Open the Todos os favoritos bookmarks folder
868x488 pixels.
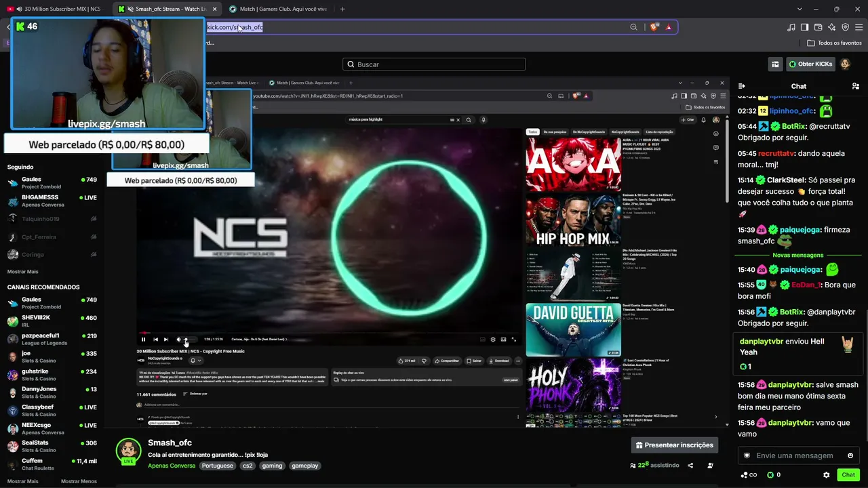point(834,43)
